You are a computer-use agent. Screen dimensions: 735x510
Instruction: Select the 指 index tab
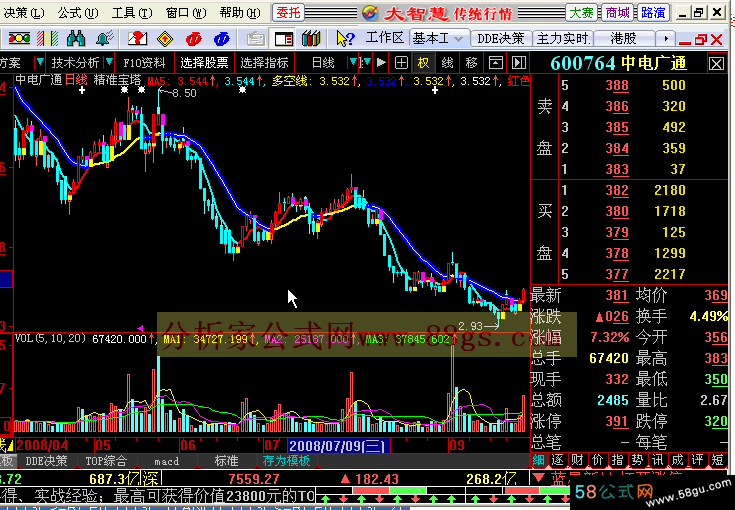tap(618, 460)
